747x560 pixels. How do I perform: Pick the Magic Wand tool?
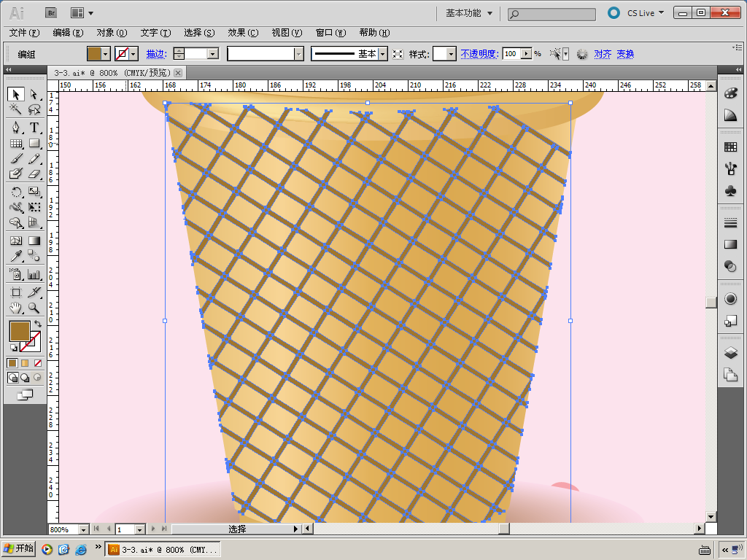coord(15,110)
